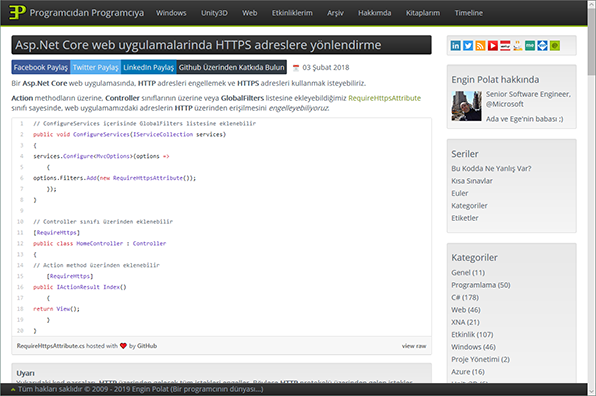The height and width of the screenshot is (396, 596).
Task: Open the red YouTube play icon
Action: pyautogui.click(x=493, y=46)
